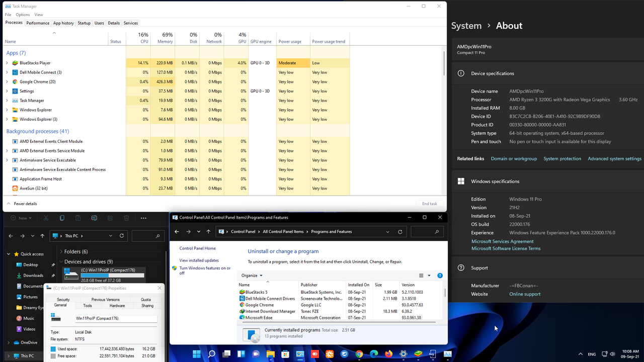The height and width of the screenshot is (362, 644).
Task: Switch to Details tab in Task Manager
Action: point(114,23)
